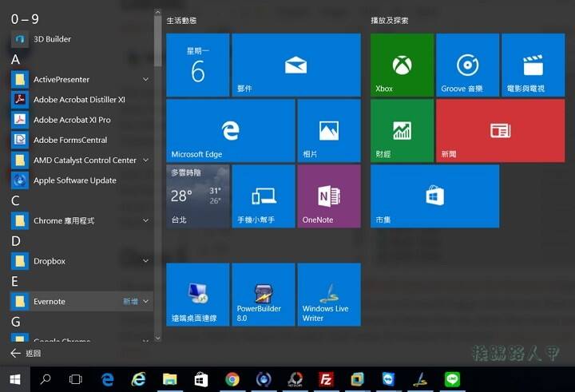575x392 pixels.
Task: Expand the ActivePresenter folder chevron
Action: [x=145, y=79]
